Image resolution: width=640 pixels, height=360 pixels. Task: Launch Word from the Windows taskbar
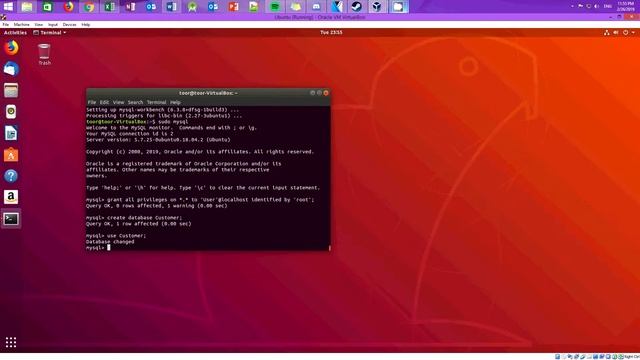point(171,7)
